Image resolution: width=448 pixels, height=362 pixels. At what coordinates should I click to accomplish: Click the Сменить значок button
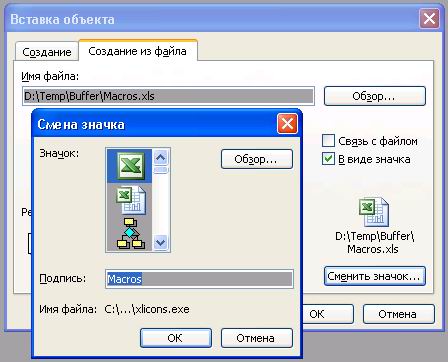pyautogui.click(x=375, y=276)
